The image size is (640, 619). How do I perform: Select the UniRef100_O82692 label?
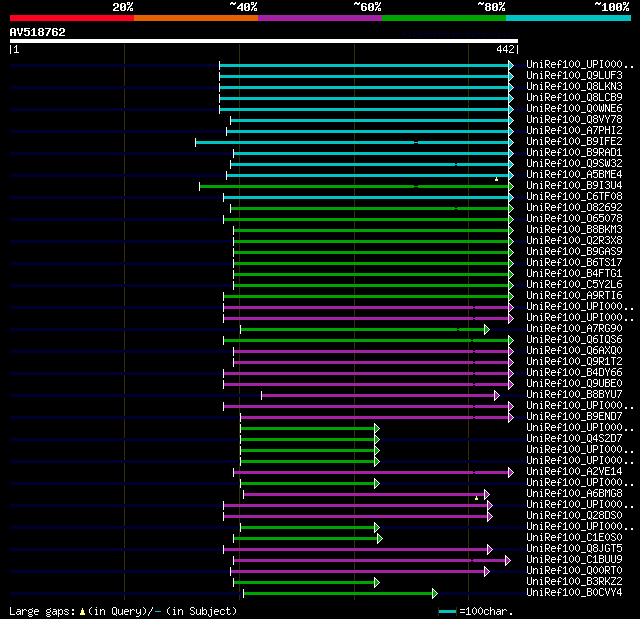(x=574, y=208)
